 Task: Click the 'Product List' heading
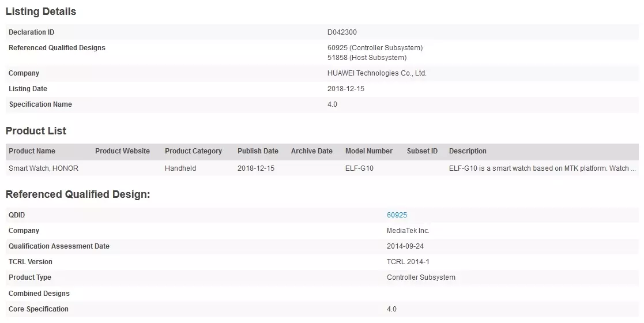click(x=36, y=131)
